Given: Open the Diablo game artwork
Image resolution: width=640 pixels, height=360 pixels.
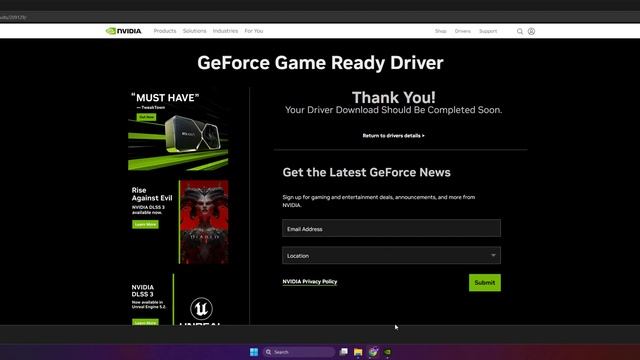Looking at the screenshot, I should pyautogui.click(x=204, y=222).
